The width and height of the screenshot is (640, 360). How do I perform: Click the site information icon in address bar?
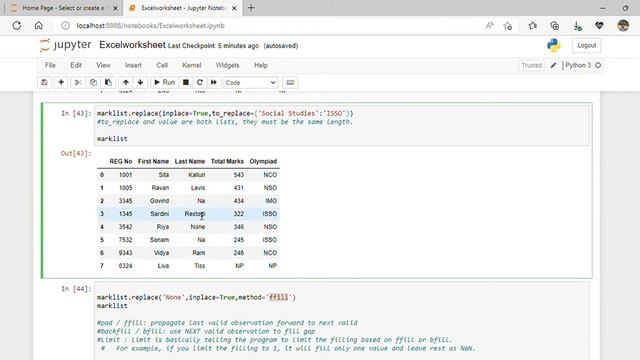pyautogui.click(x=65, y=26)
